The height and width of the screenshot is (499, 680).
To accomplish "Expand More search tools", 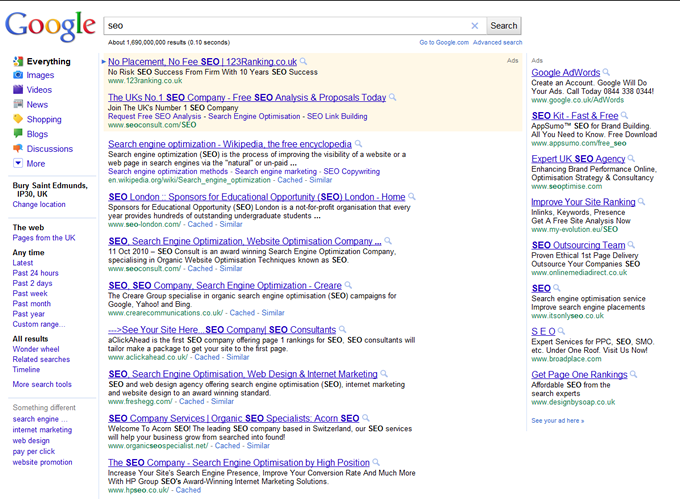I will 42,384.
